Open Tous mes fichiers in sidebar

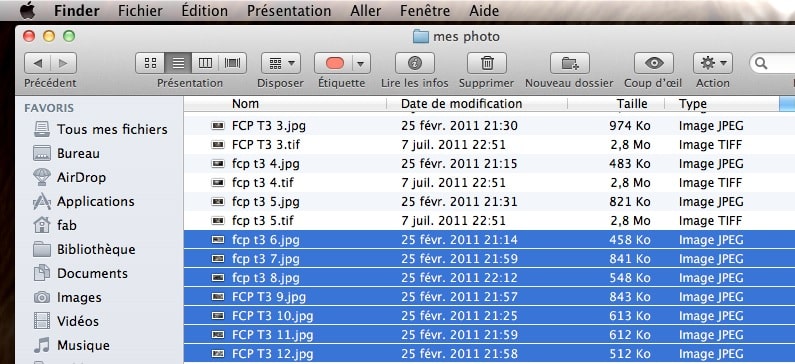[x=99, y=129]
